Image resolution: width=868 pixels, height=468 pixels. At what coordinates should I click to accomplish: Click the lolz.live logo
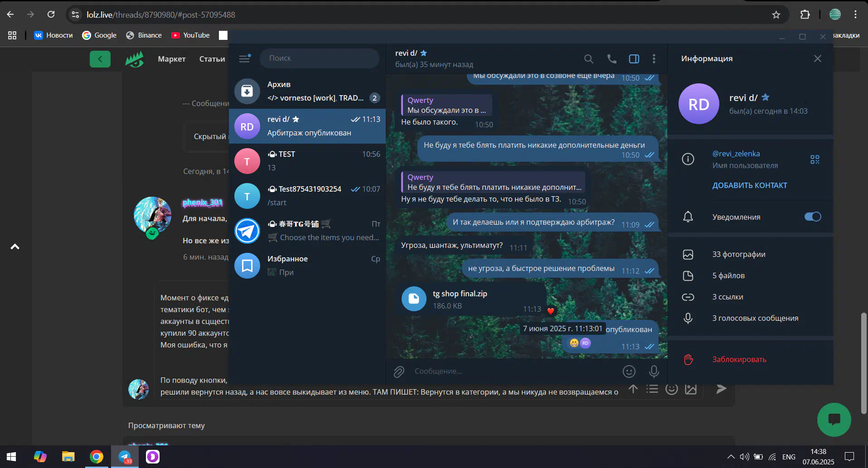point(135,59)
